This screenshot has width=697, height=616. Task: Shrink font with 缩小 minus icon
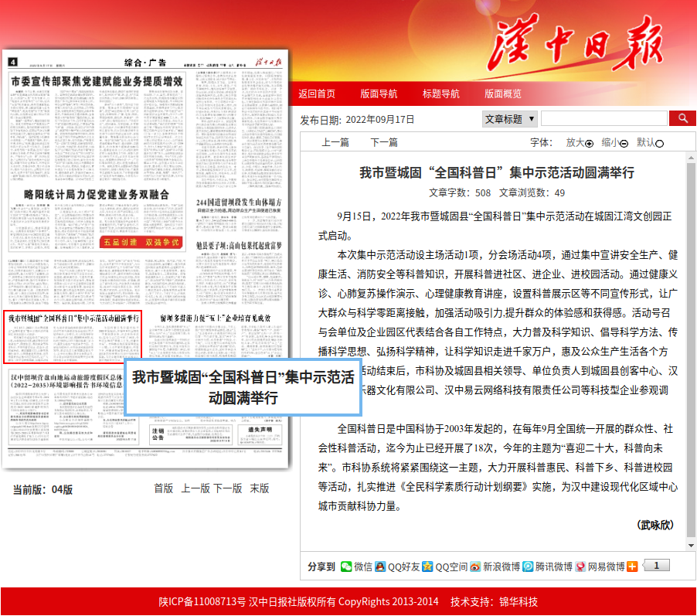[x=624, y=143]
